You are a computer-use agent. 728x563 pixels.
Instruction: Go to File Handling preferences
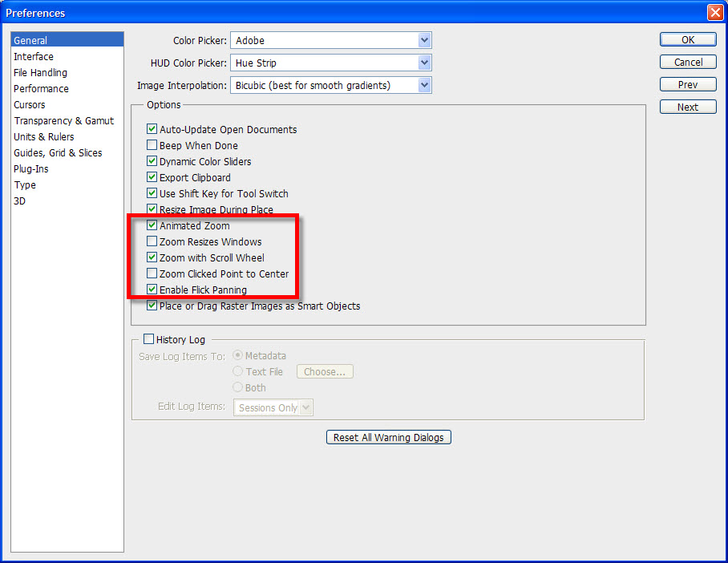[x=40, y=73]
